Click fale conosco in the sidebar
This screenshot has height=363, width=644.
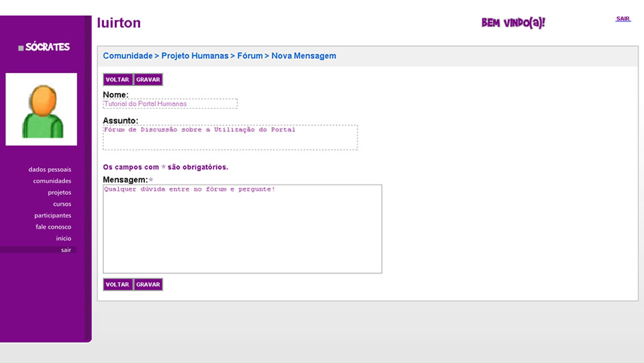tap(53, 227)
